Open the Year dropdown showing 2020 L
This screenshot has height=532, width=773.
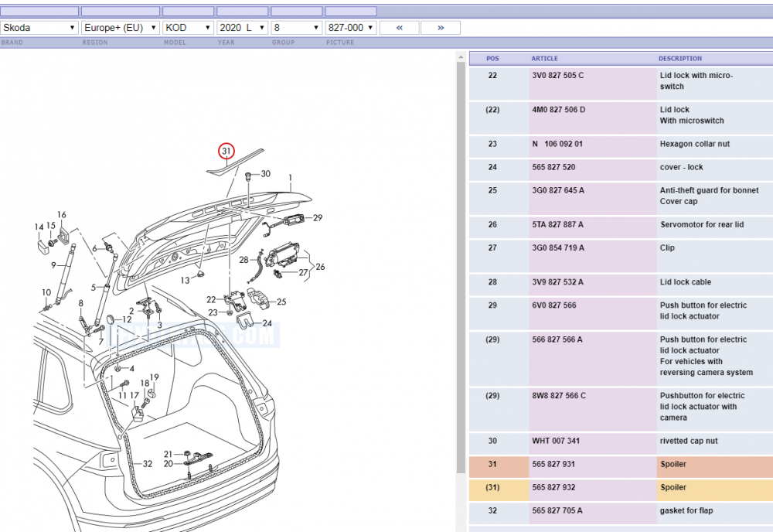point(243,28)
